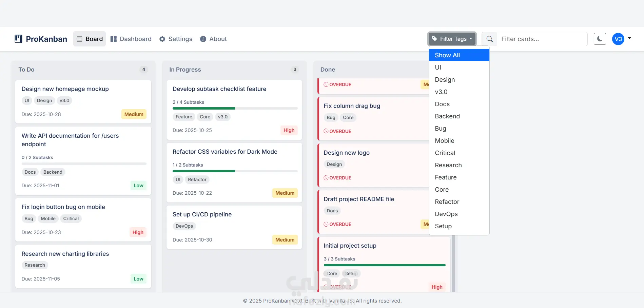Click the V3 user avatar
The width and height of the screenshot is (644, 308).
pos(618,39)
